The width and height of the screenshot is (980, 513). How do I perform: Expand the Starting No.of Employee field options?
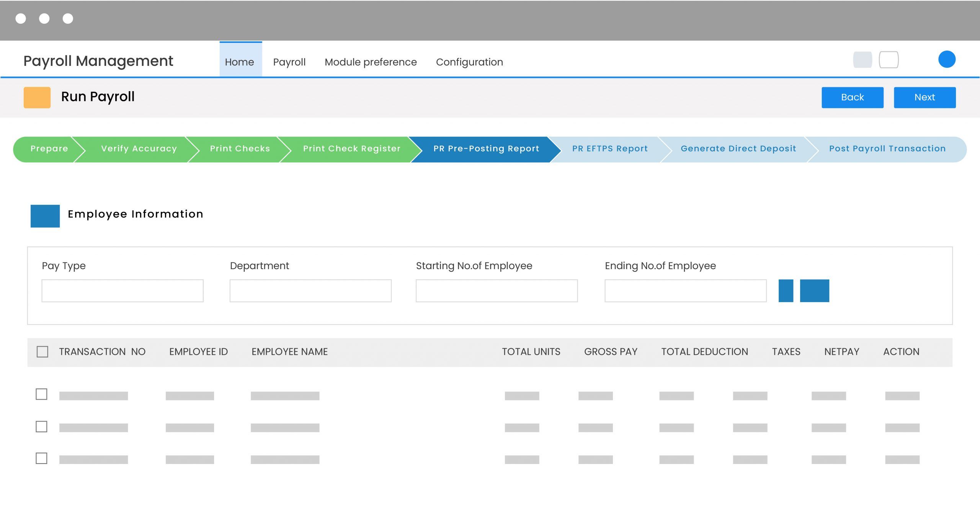point(497,291)
